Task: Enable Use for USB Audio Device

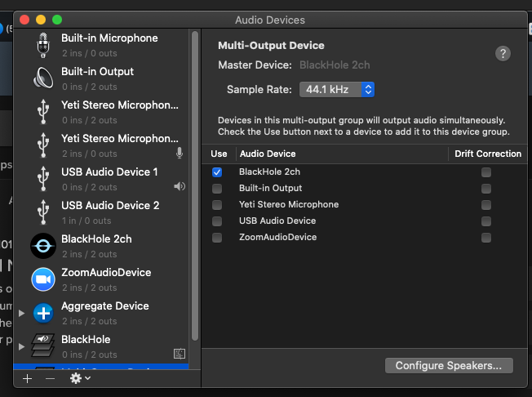Action: click(x=217, y=221)
